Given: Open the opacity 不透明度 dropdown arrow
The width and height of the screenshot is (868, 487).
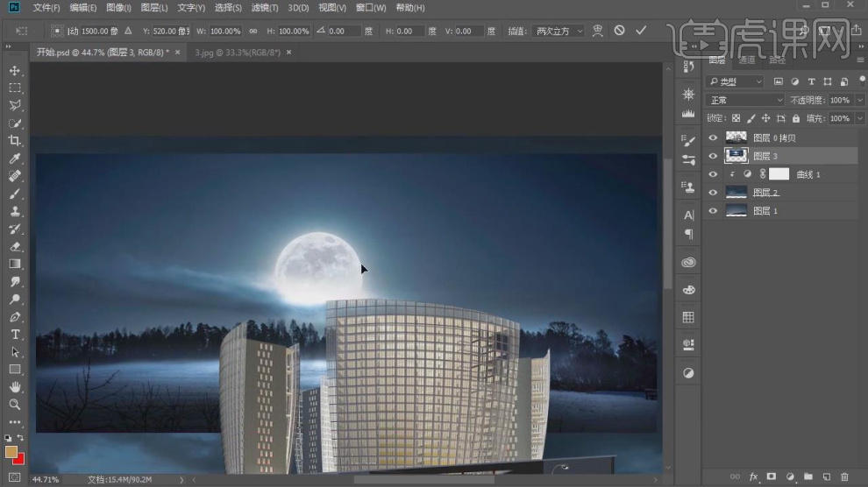Looking at the screenshot, I should 859,100.
